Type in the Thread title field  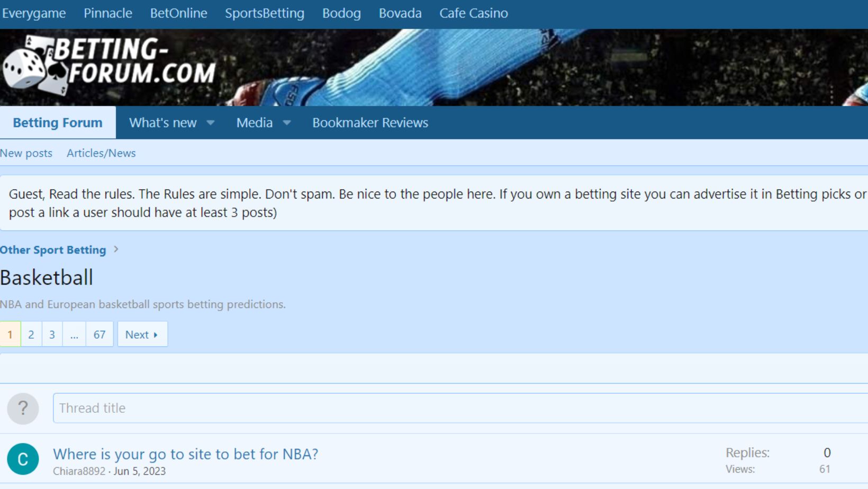coord(455,408)
